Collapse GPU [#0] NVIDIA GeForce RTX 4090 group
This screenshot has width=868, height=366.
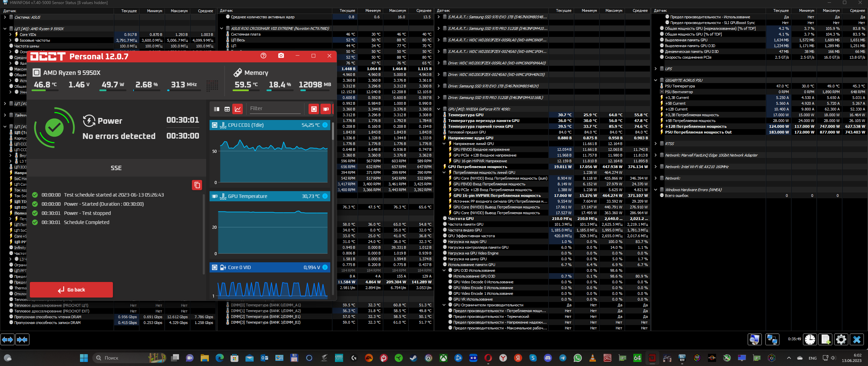pyautogui.click(x=438, y=109)
